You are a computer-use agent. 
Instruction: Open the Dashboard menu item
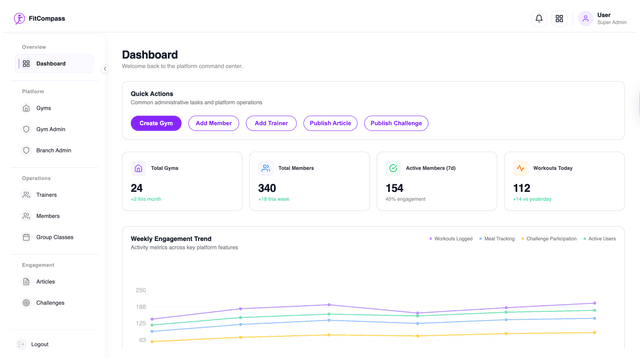click(54, 64)
